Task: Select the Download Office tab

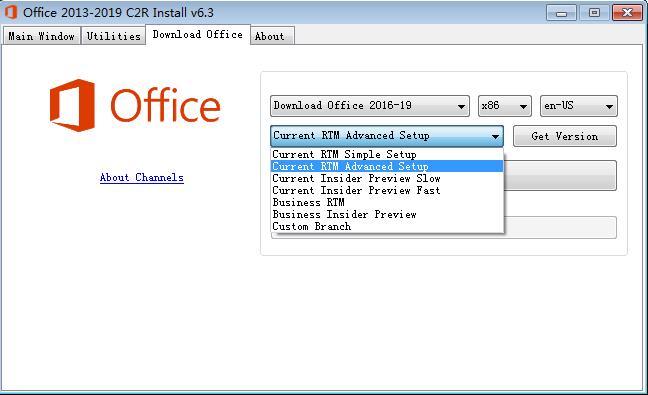Action: tap(198, 34)
